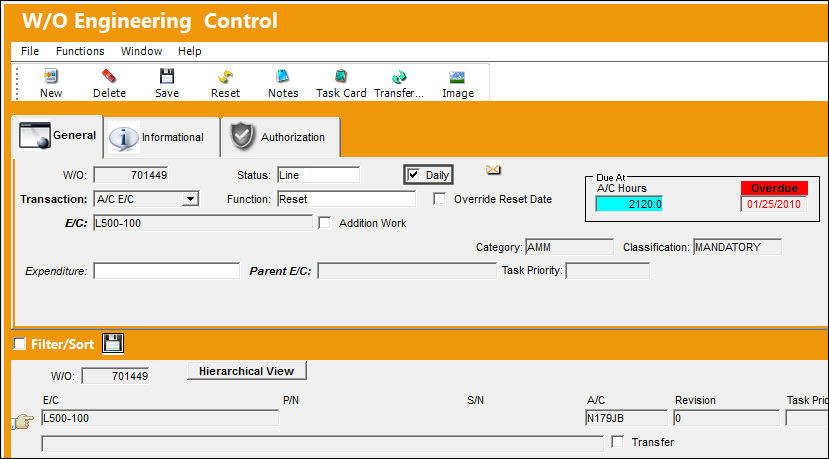Tick the Addition Work checkbox
Screen dimensions: 829x459
(324, 223)
